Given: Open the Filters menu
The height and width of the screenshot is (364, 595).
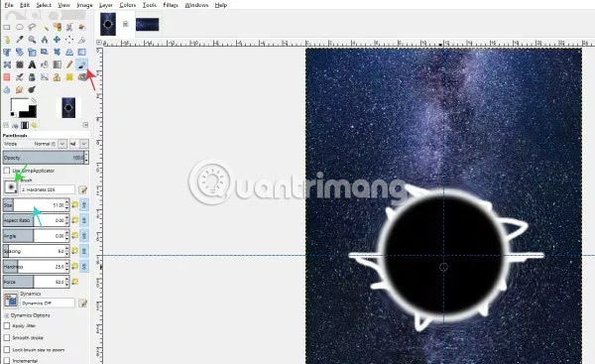Looking at the screenshot, I should 171,5.
